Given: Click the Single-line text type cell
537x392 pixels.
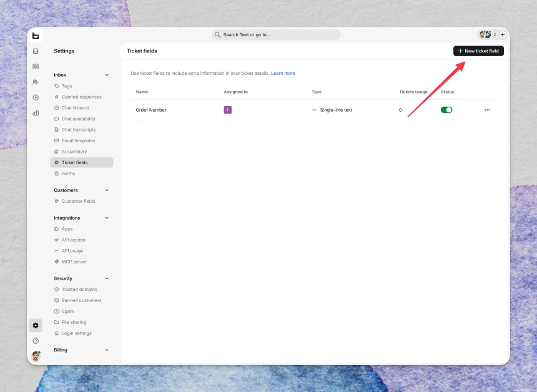Looking at the screenshot, I should (332, 110).
